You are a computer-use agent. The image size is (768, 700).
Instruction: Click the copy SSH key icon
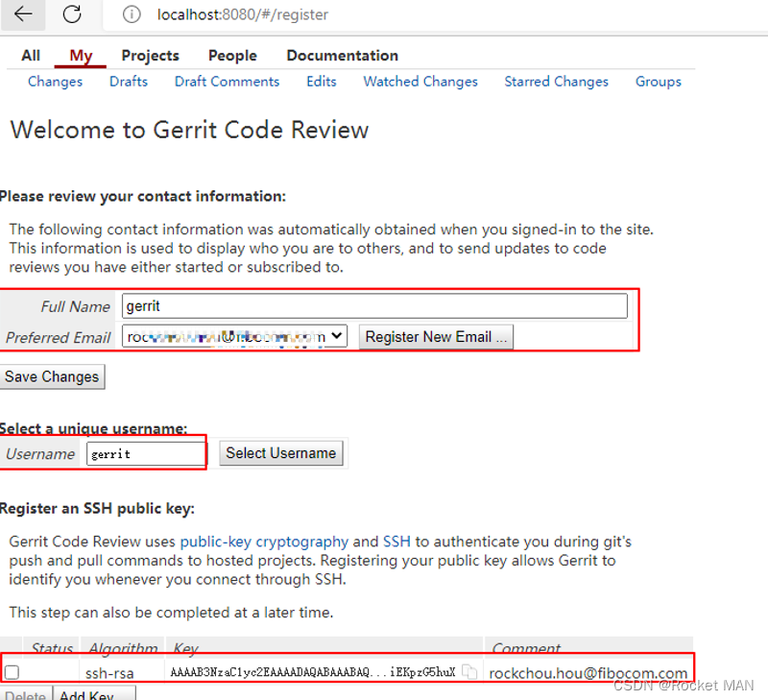[469, 672]
